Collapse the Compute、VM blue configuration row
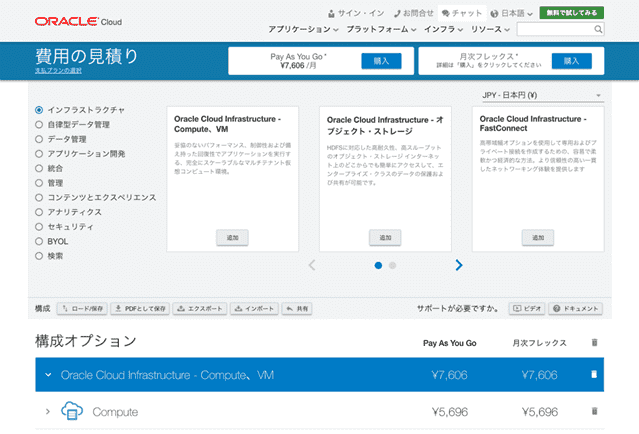 [48, 375]
